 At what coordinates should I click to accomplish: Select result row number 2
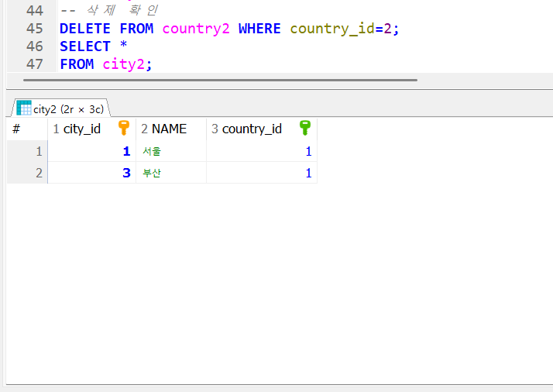[27, 173]
